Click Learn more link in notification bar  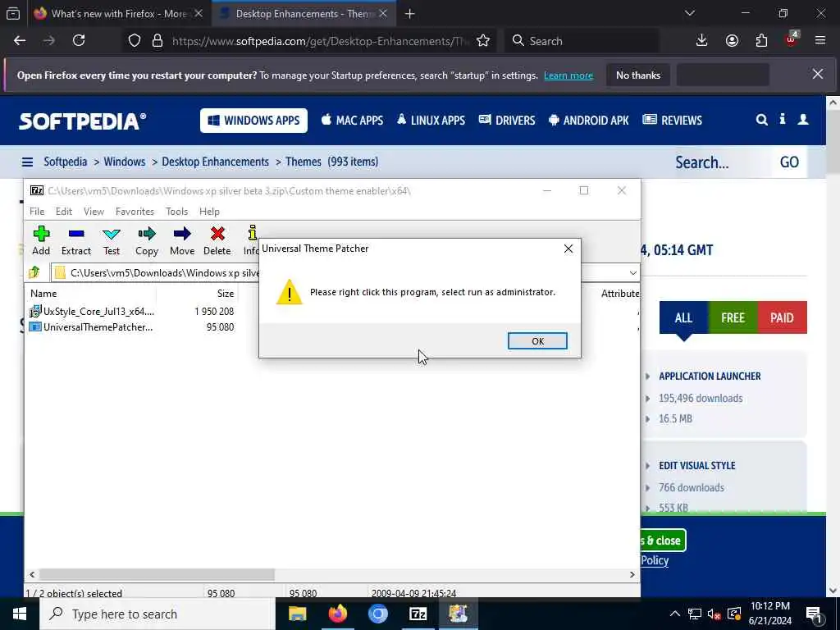coord(568,75)
